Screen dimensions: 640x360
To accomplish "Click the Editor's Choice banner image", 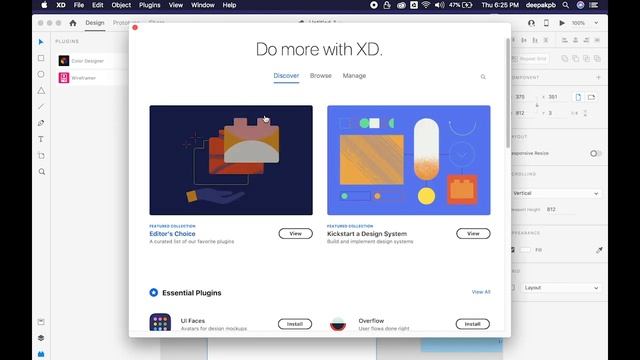I will [231, 160].
